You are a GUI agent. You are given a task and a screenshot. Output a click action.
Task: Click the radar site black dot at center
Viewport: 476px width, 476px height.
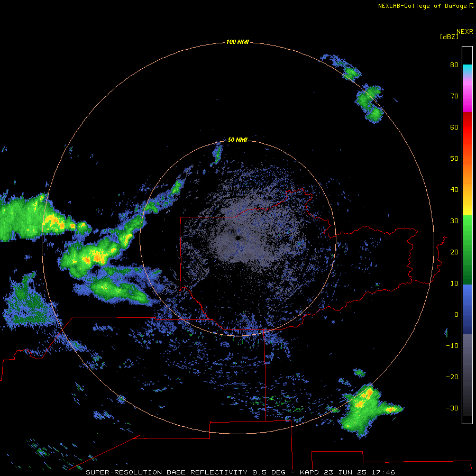coord(238,238)
